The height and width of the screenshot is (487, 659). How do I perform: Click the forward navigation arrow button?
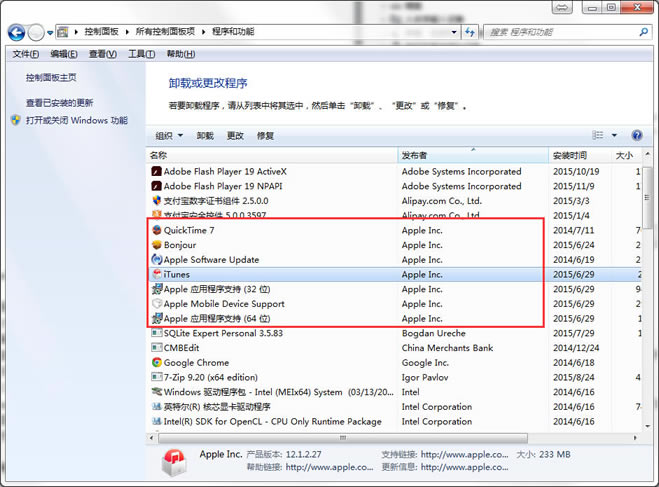tap(36, 32)
